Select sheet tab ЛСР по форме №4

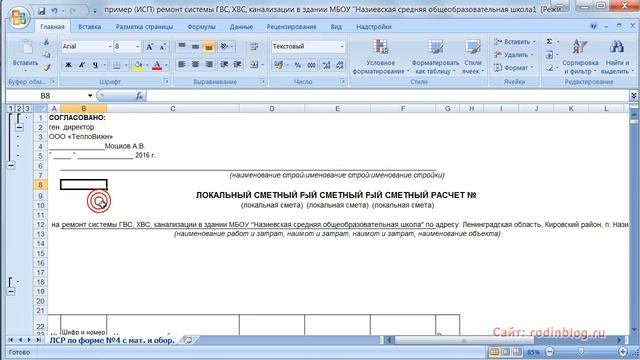click(112, 340)
